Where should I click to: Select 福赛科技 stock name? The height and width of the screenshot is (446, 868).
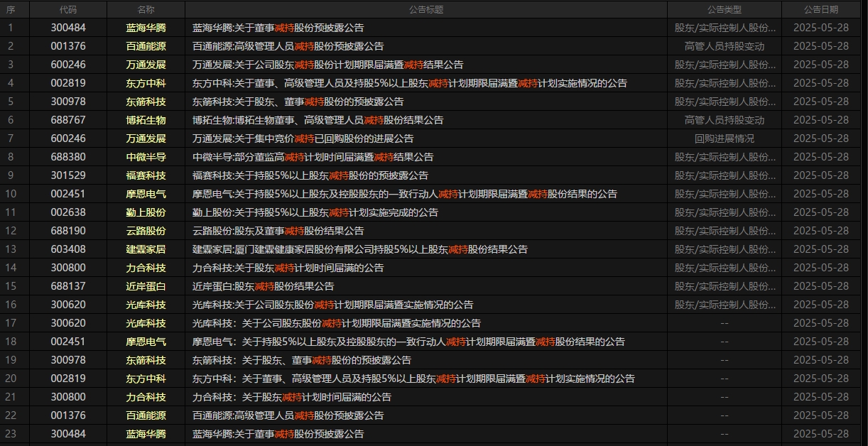[146, 175]
